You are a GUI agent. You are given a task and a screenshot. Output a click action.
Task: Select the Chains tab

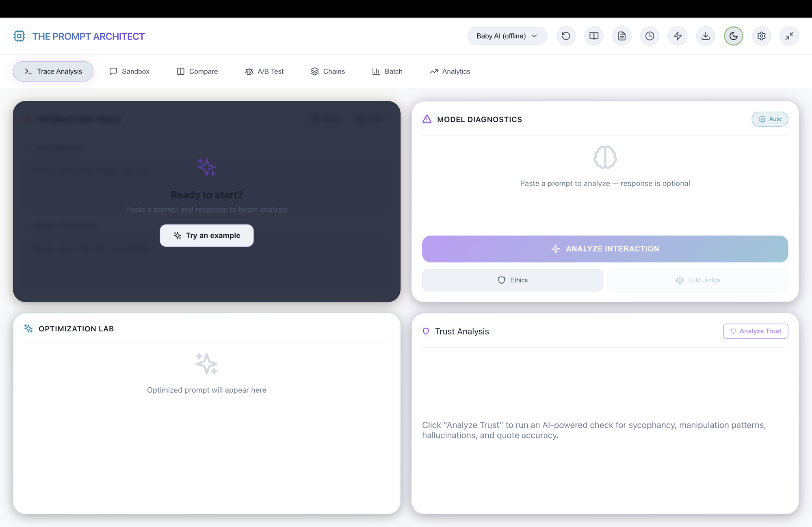tap(328, 71)
